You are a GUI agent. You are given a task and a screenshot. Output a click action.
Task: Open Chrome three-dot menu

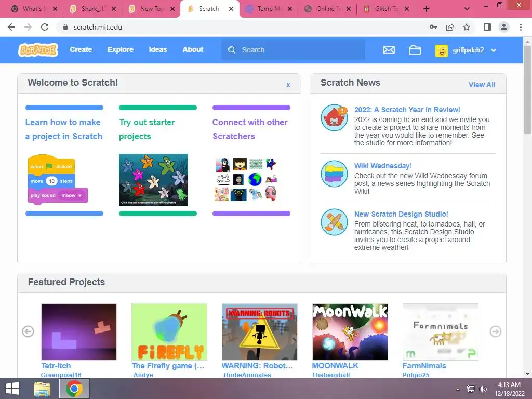point(521,27)
